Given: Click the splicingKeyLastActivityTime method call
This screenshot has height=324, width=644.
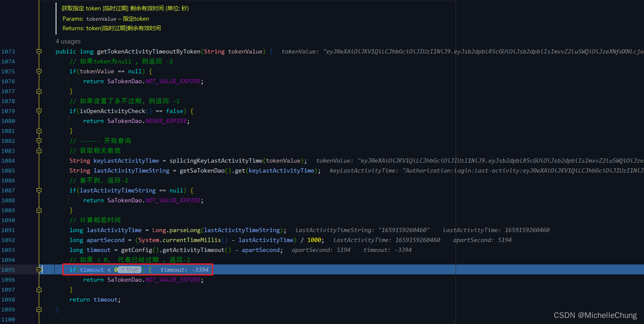Looking at the screenshot, I should [216, 160].
